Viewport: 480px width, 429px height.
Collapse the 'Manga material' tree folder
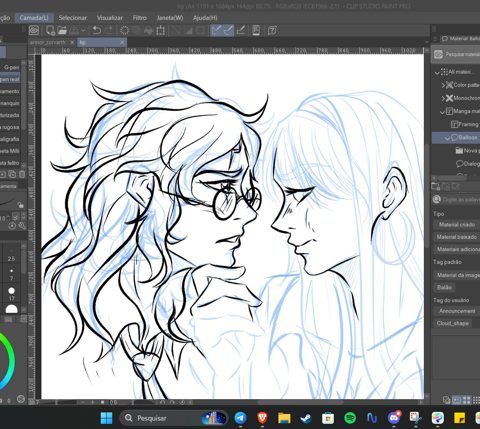442,112
